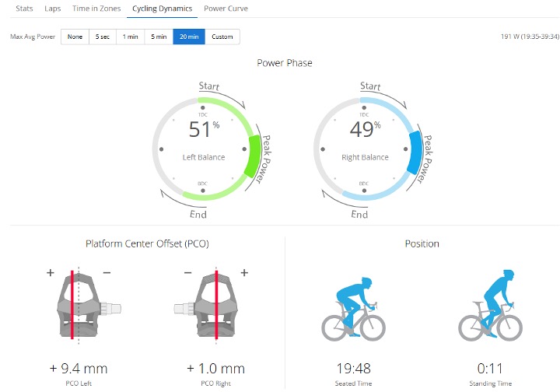560x392 pixels.
Task: Choose the Custom power interval
Action: [x=222, y=37]
